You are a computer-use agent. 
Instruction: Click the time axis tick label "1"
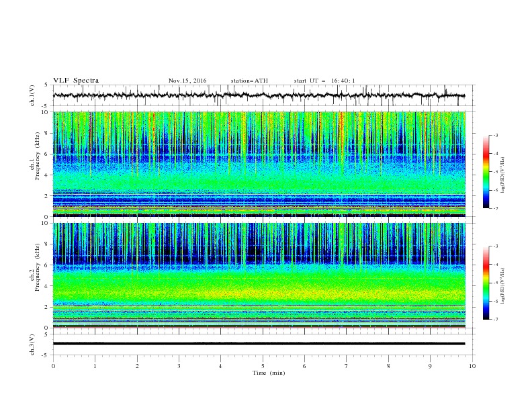point(95,366)
